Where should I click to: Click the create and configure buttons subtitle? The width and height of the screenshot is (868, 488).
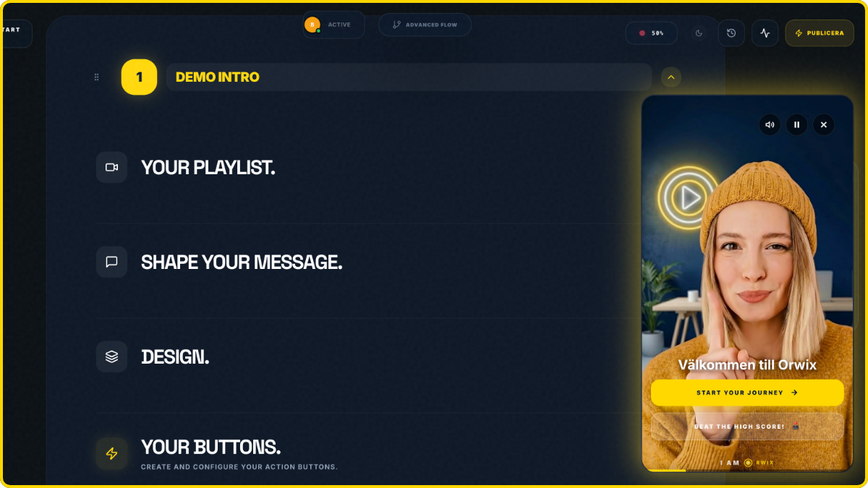click(x=239, y=467)
